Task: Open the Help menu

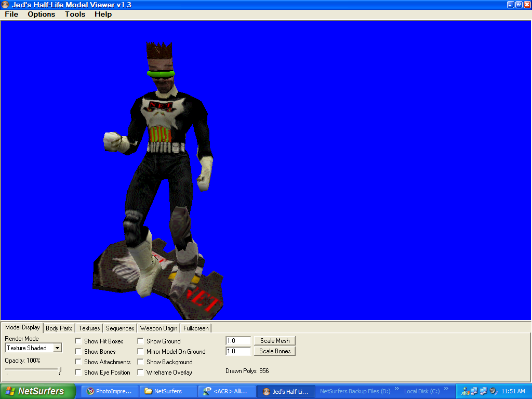Action: coord(103,14)
